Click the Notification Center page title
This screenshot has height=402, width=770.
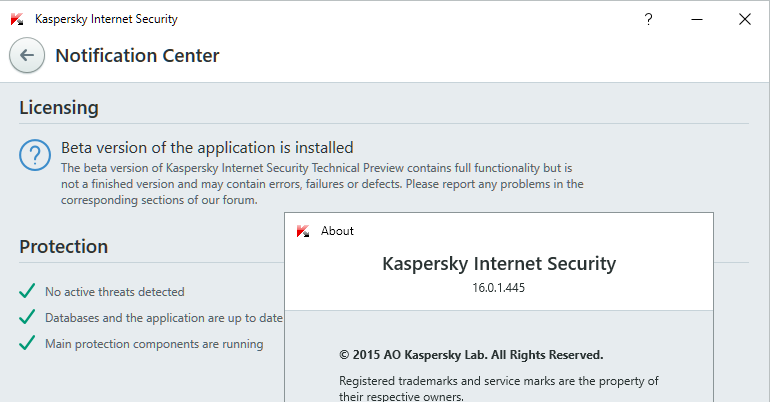[137, 55]
